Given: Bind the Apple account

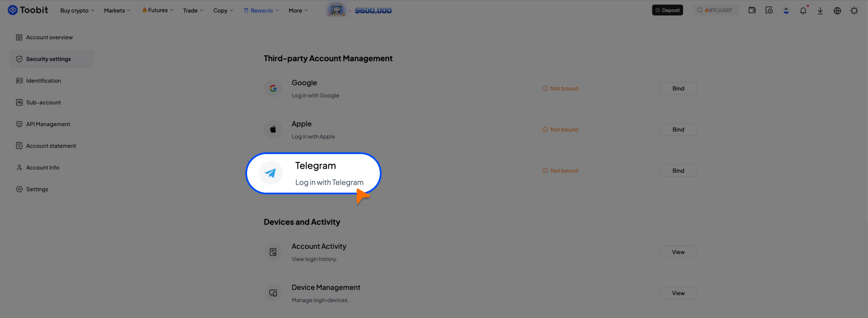Looking at the screenshot, I should tap(678, 129).
